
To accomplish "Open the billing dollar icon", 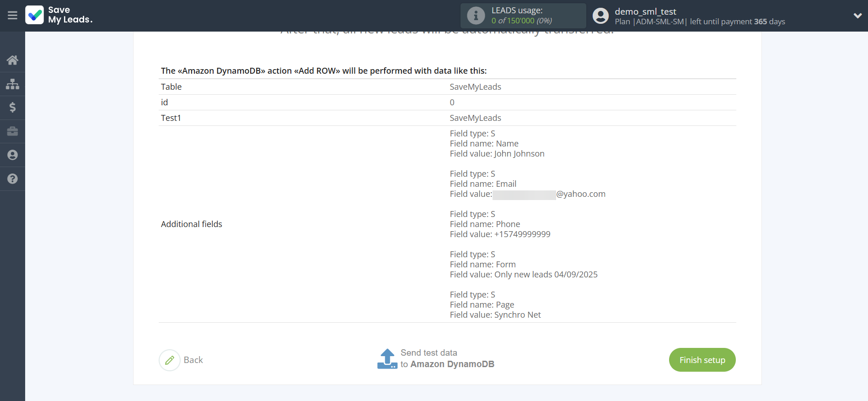I will (x=12, y=108).
